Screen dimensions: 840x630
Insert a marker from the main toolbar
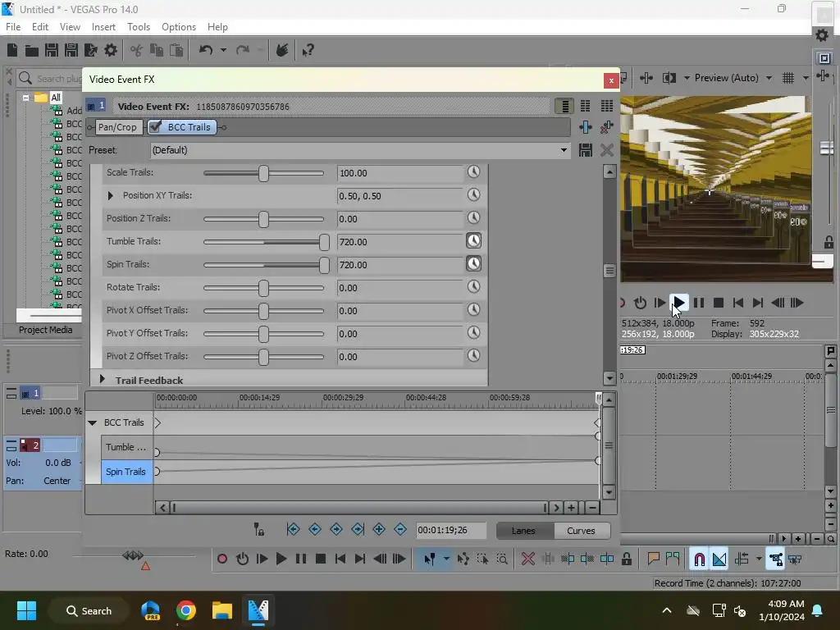653,559
